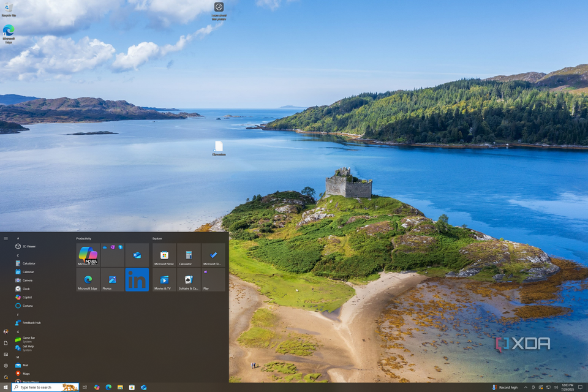Launch the Microsoft Store tile

[164, 255]
